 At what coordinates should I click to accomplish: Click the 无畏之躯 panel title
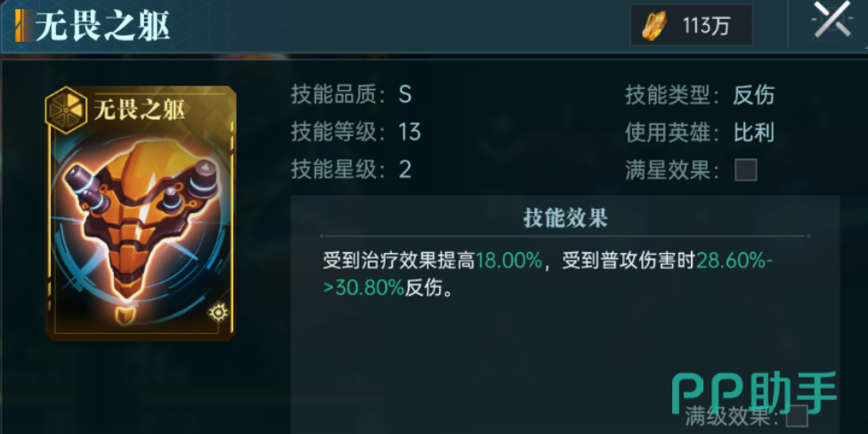(102, 27)
